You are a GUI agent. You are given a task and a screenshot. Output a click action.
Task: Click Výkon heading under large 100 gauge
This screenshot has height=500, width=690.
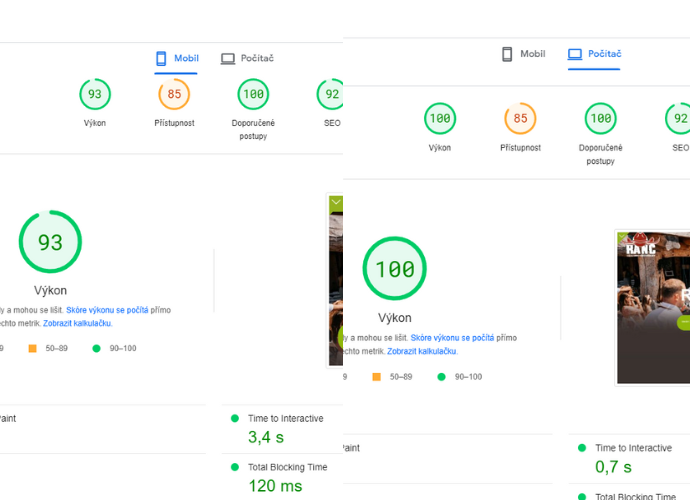(395, 318)
